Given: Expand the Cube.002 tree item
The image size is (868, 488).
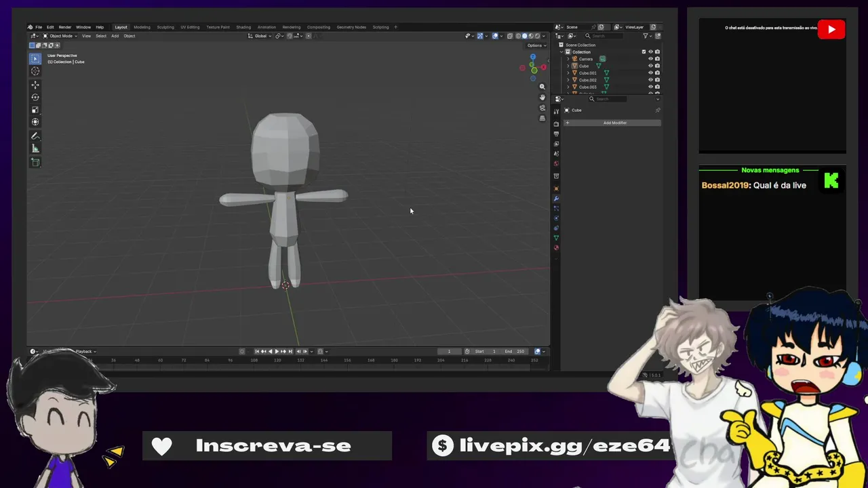Looking at the screenshot, I should tap(568, 80).
